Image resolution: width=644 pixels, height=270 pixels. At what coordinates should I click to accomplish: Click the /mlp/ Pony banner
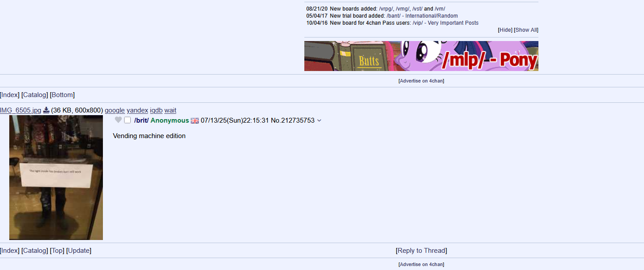tap(421, 56)
